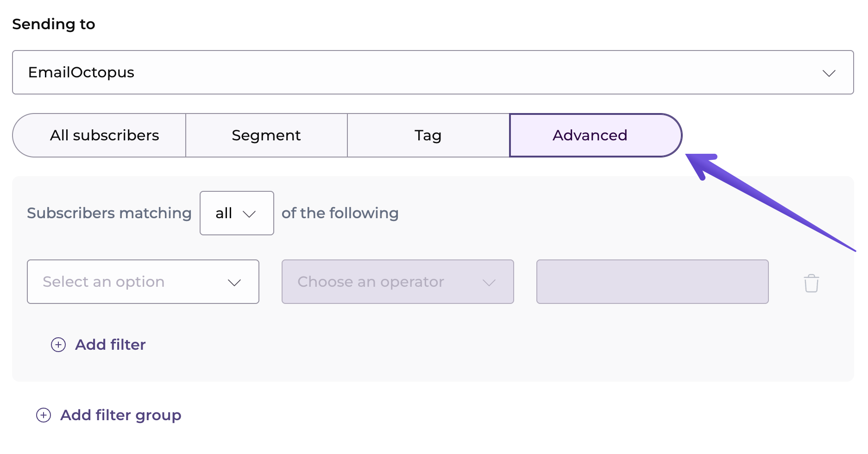Click the filter value input field

652,282
